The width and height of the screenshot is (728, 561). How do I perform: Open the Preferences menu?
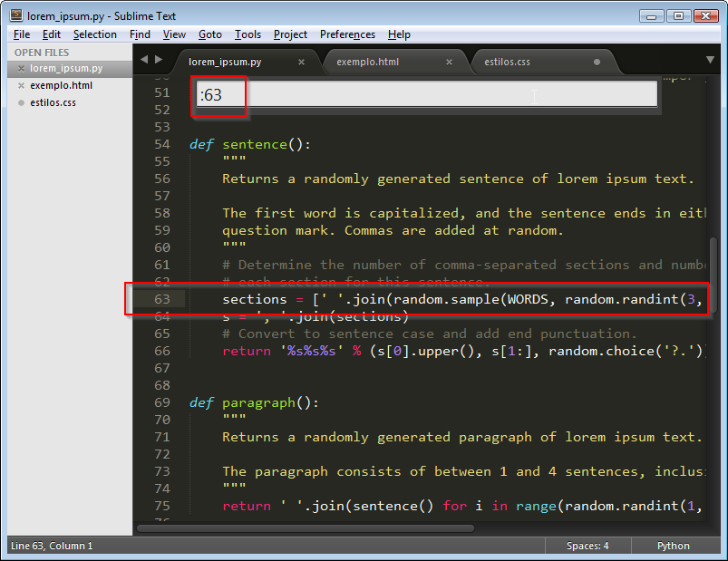point(347,34)
